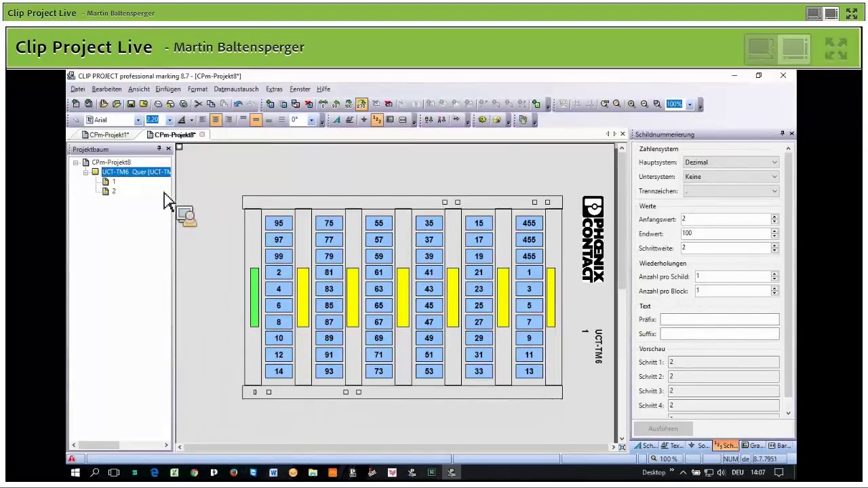The image size is (868, 488).
Task: Toggle center text alignment
Action: (216, 120)
